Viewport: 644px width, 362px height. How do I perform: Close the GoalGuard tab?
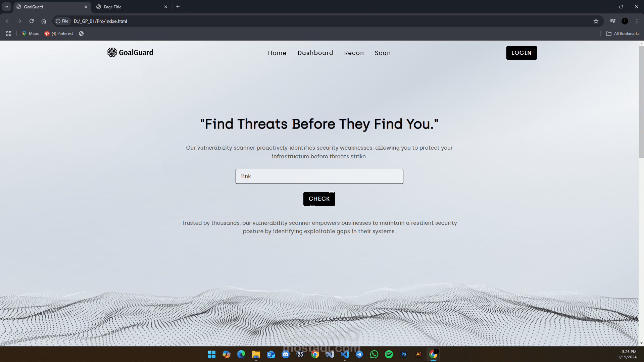click(x=86, y=7)
